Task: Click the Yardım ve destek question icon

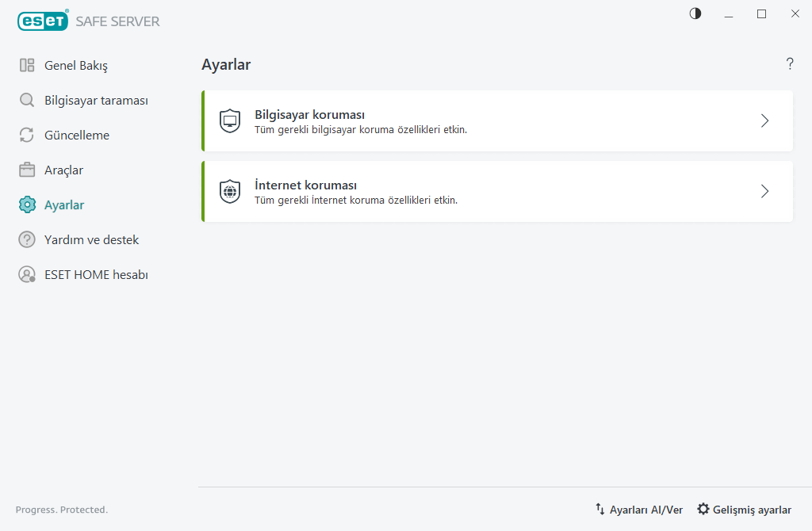Action: 27,239
